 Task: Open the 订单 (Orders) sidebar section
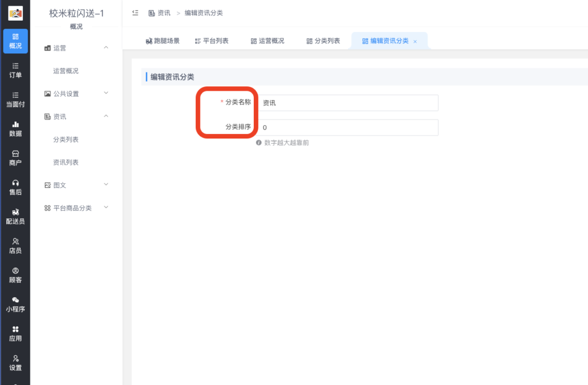pos(15,71)
